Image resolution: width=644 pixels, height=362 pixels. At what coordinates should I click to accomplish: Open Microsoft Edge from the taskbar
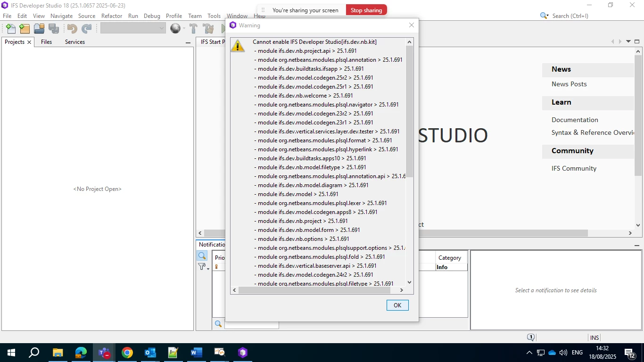pyautogui.click(x=81, y=353)
